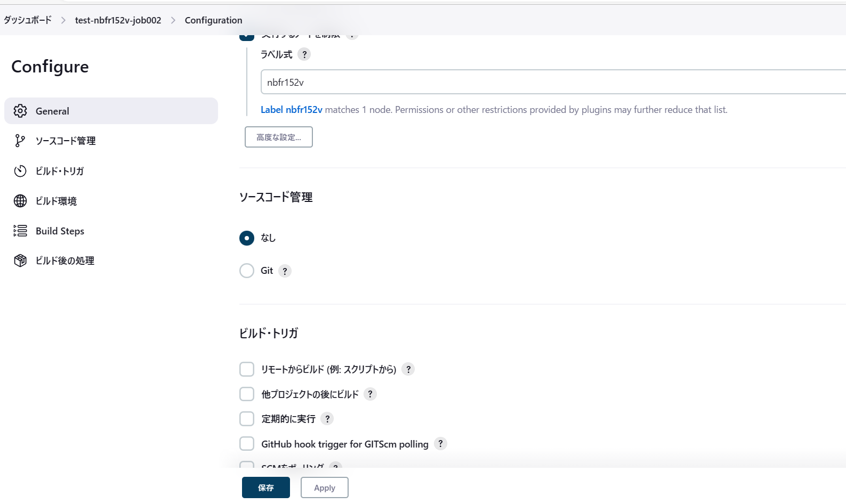Open help for GitHub hook trigger option
The image size is (846, 504).
click(440, 444)
